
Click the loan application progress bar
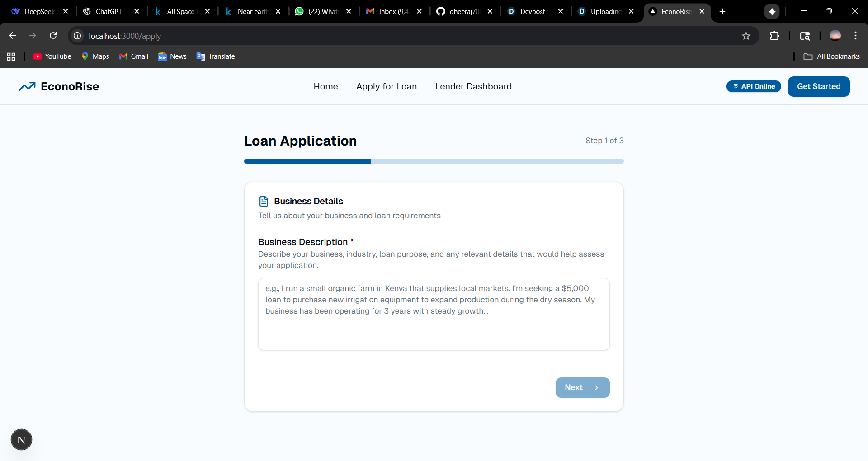point(434,161)
